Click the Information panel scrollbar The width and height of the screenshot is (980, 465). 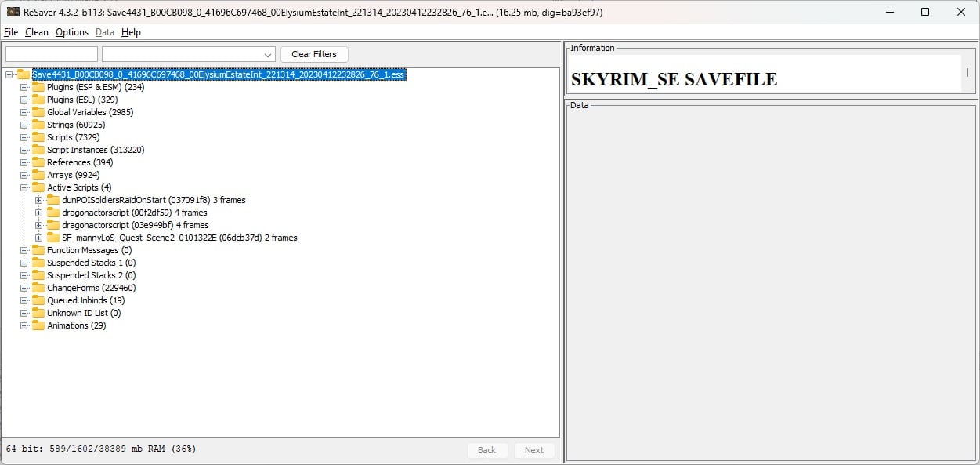click(x=967, y=73)
